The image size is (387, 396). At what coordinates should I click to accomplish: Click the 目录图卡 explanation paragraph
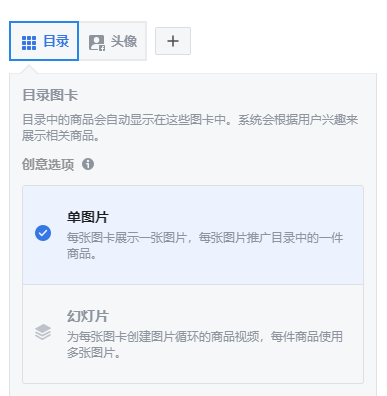click(x=190, y=128)
